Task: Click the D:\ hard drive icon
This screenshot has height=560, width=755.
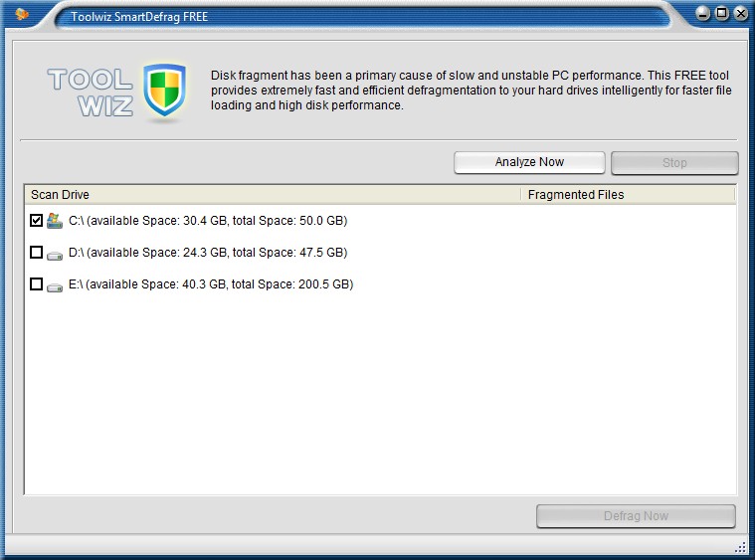Action: 55,256
